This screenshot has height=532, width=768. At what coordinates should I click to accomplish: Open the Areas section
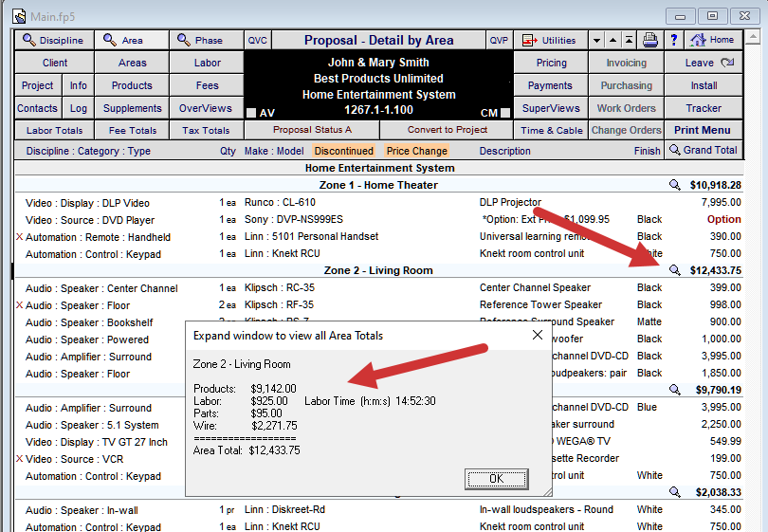[132, 63]
